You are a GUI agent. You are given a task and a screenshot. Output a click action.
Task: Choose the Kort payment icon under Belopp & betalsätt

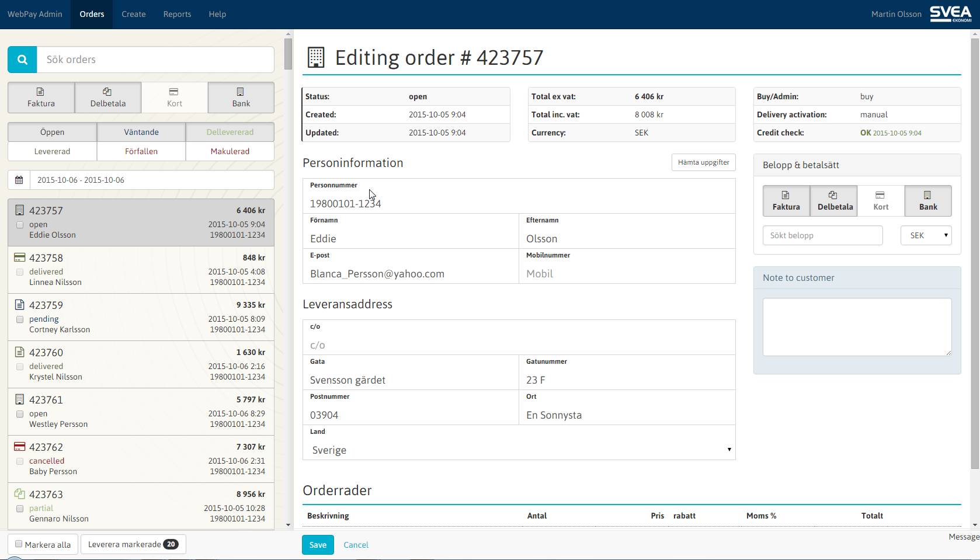point(880,196)
